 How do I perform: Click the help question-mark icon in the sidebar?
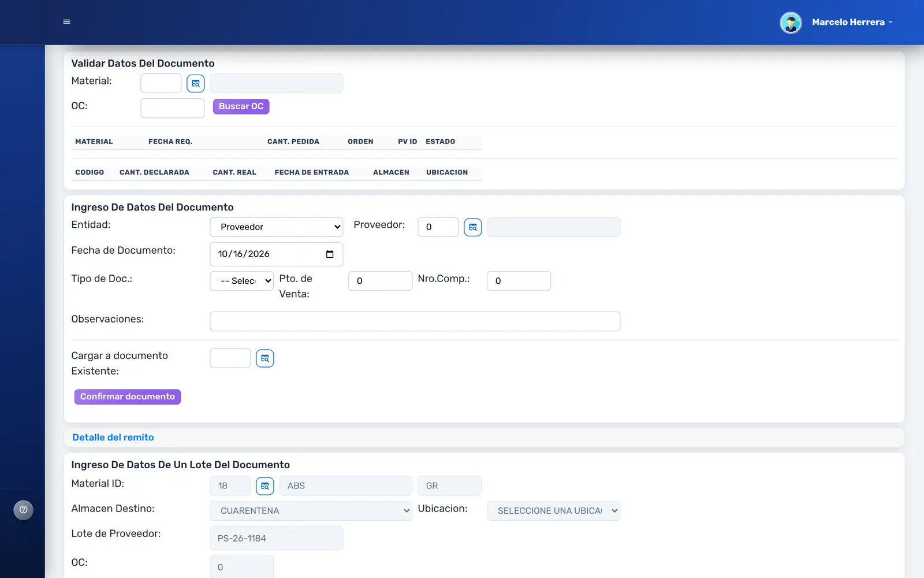[24, 510]
